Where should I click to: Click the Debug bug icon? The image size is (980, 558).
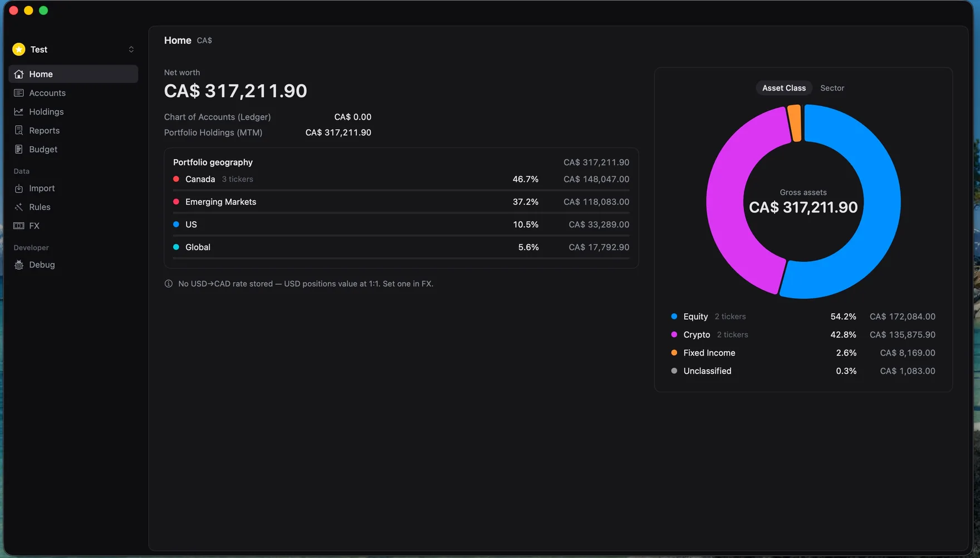[x=19, y=265]
